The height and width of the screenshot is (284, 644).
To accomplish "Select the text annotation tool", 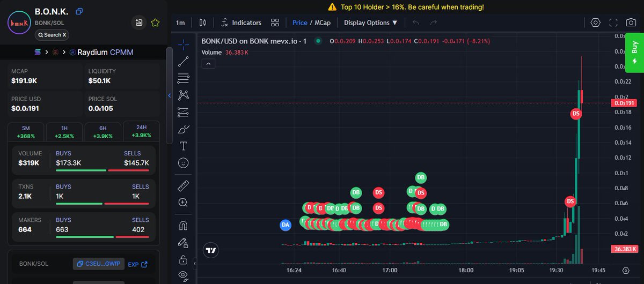I will (x=184, y=146).
